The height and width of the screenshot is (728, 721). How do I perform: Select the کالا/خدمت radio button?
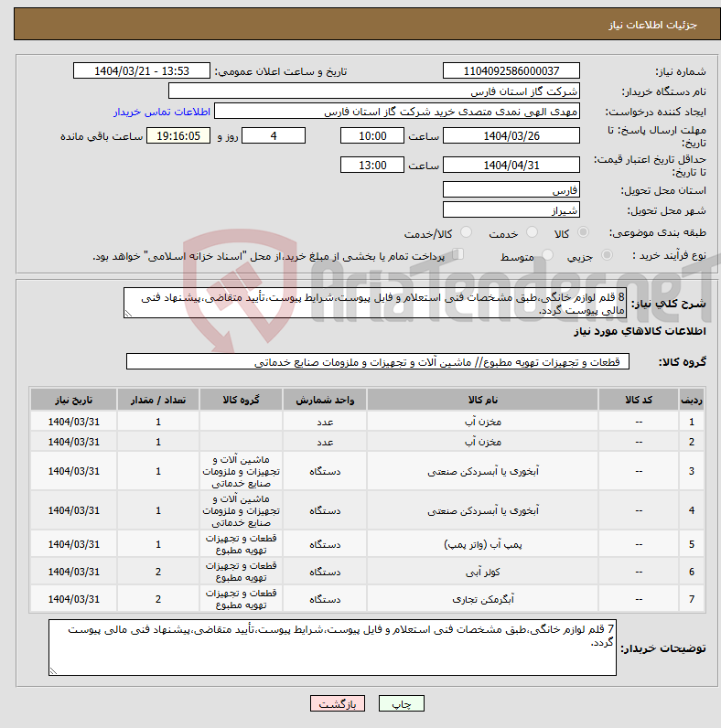coord(466,232)
